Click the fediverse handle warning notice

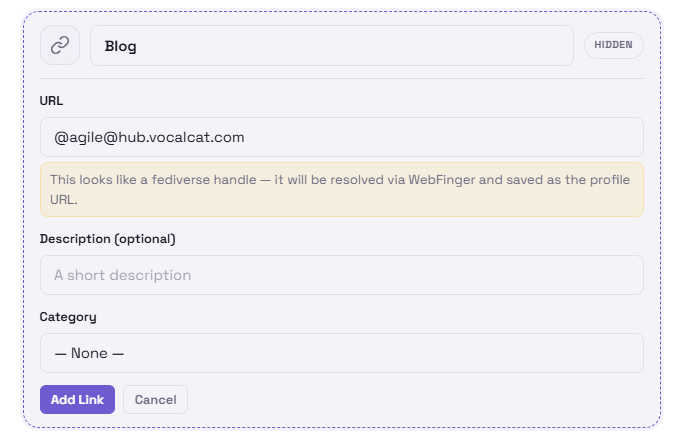(341, 189)
